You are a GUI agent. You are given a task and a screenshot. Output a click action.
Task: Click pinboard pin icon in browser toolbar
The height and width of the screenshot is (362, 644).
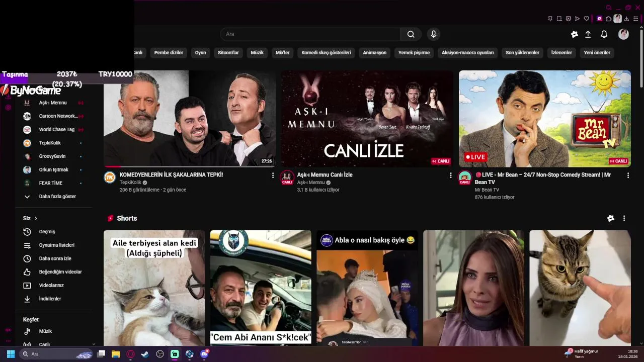click(x=550, y=19)
